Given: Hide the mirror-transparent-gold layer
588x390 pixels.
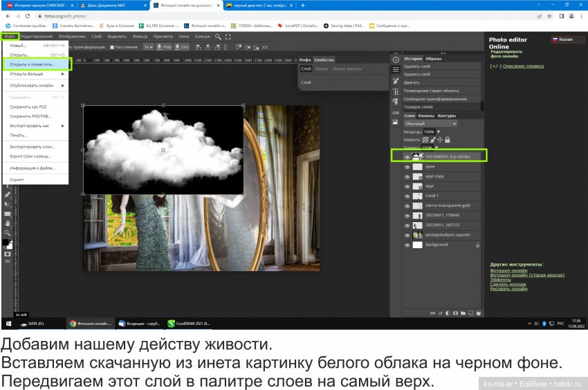Looking at the screenshot, I should coord(407,206).
